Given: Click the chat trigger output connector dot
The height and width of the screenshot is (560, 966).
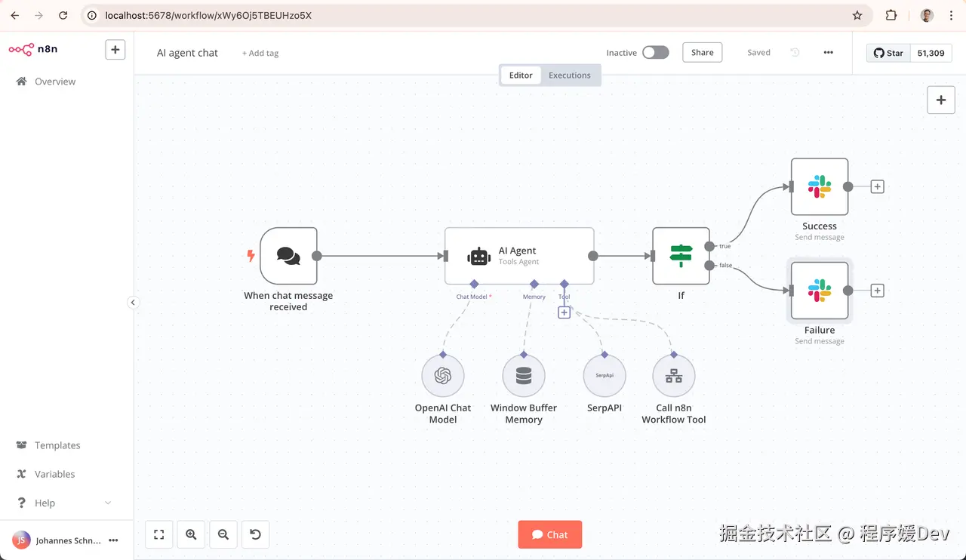Looking at the screenshot, I should 317,256.
